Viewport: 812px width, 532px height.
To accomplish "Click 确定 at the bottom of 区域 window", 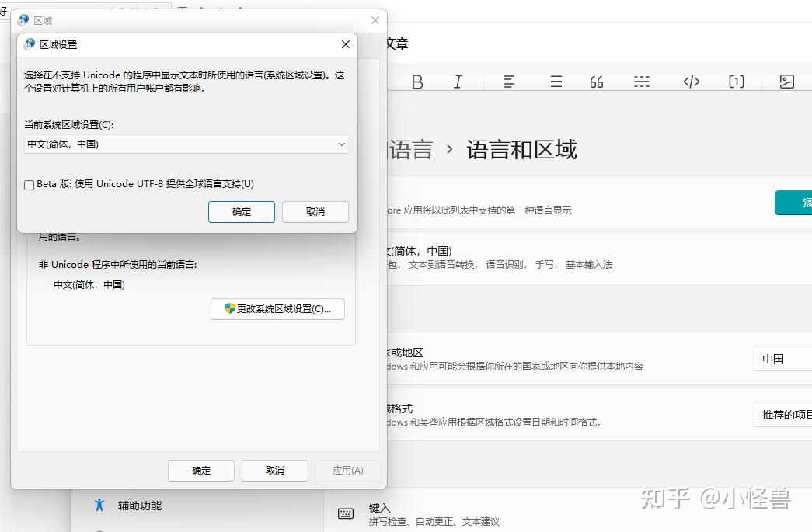I will click(x=201, y=471).
